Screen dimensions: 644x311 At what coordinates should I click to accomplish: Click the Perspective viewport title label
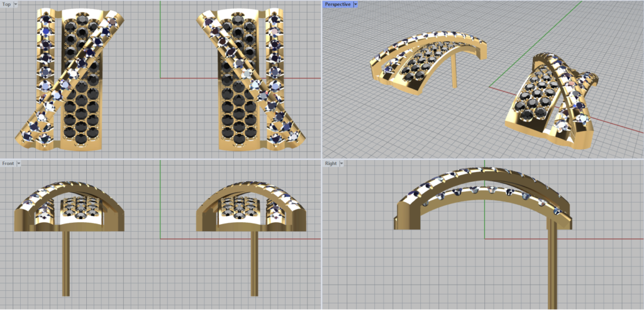[338, 4]
